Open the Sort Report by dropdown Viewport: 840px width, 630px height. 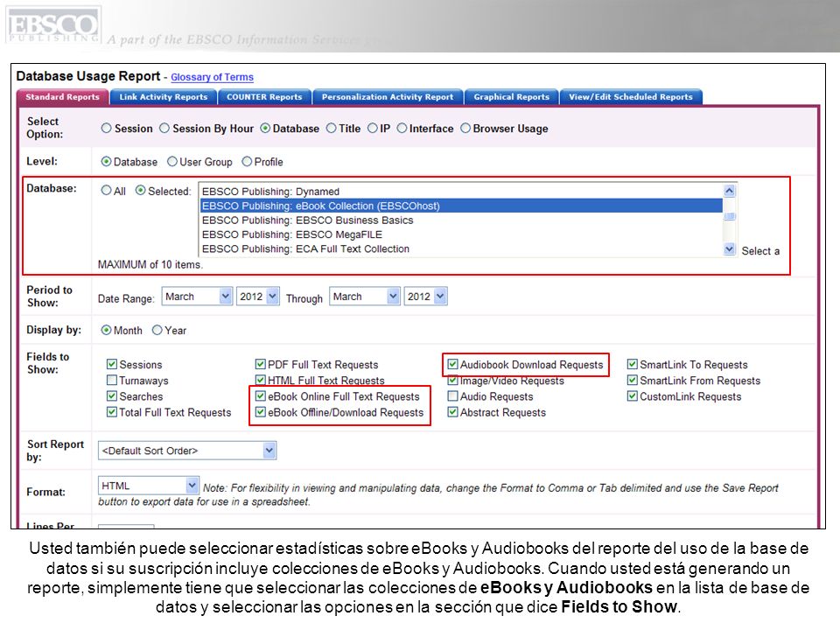pos(187,451)
